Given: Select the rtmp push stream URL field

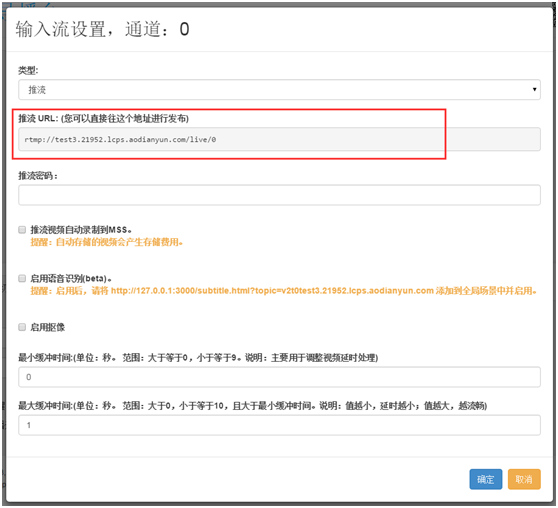Looking at the screenshot, I should (279, 139).
